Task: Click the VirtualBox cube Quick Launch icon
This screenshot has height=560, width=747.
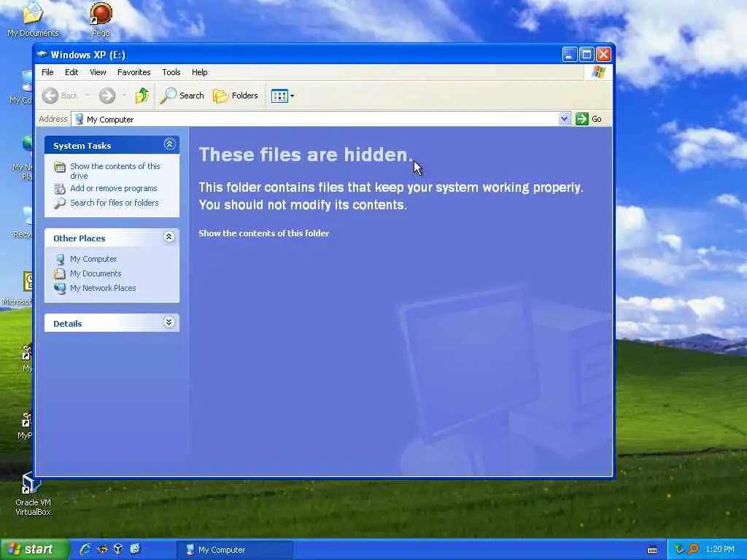Action: click(x=118, y=549)
